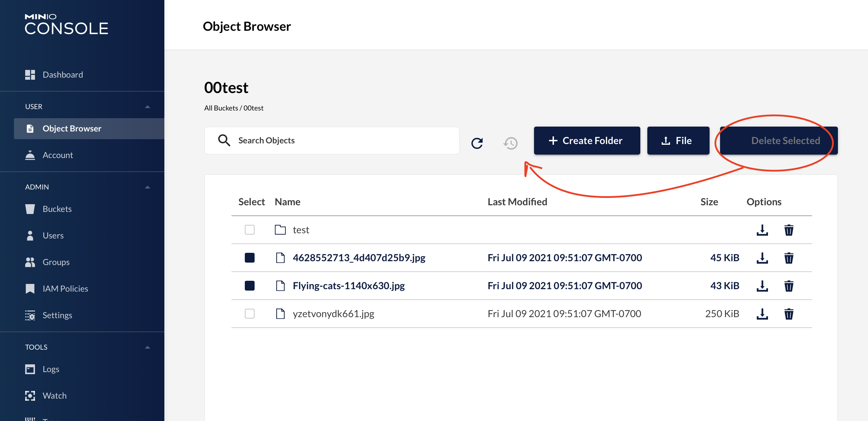Screen dimensions: 868x421
Task: Open Buckets in the sidebar
Action: coord(57,209)
